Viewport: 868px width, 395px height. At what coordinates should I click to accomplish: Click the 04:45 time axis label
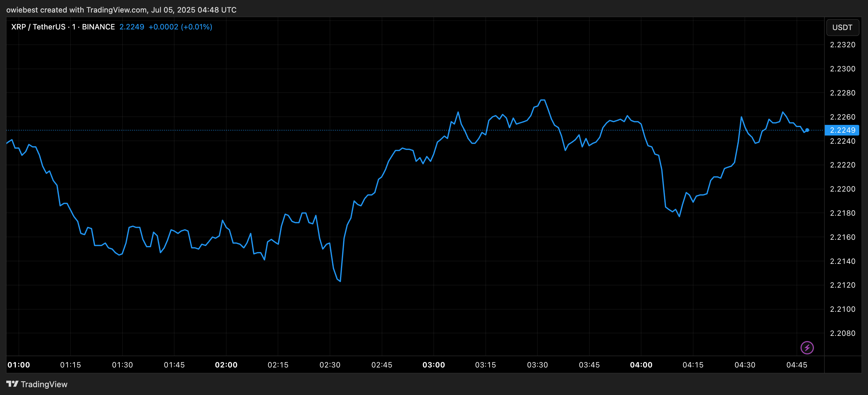(797, 365)
